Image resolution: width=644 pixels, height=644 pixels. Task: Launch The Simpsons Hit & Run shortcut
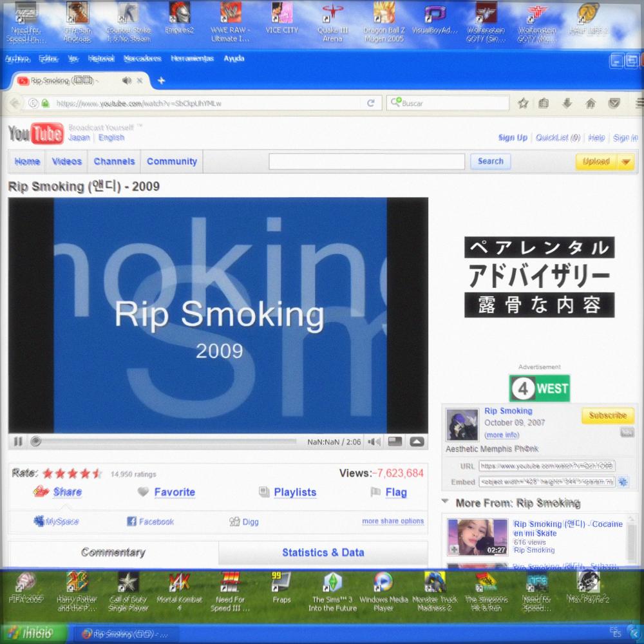pos(486,592)
